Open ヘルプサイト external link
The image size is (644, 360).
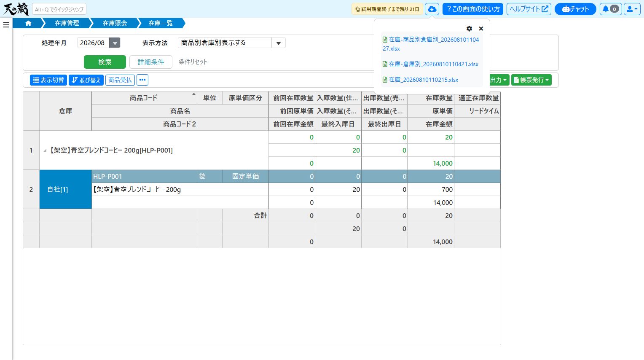(529, 9)
